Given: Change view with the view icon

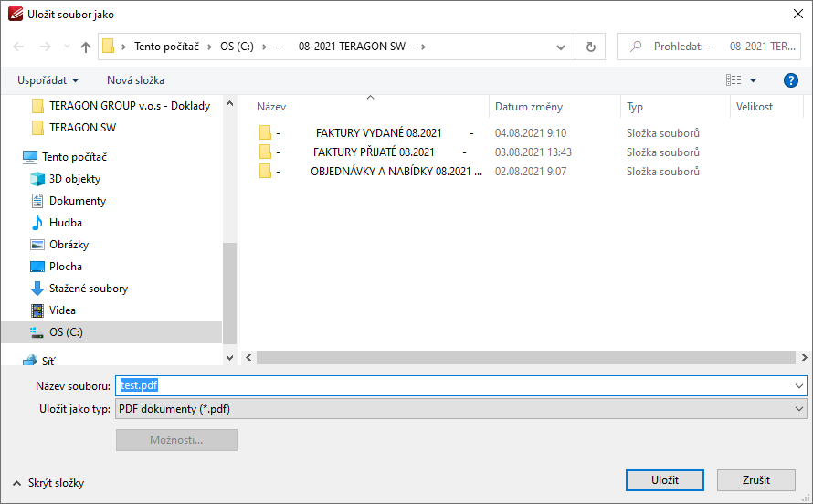Looking at the screenshot, I should tap(734, 80).
